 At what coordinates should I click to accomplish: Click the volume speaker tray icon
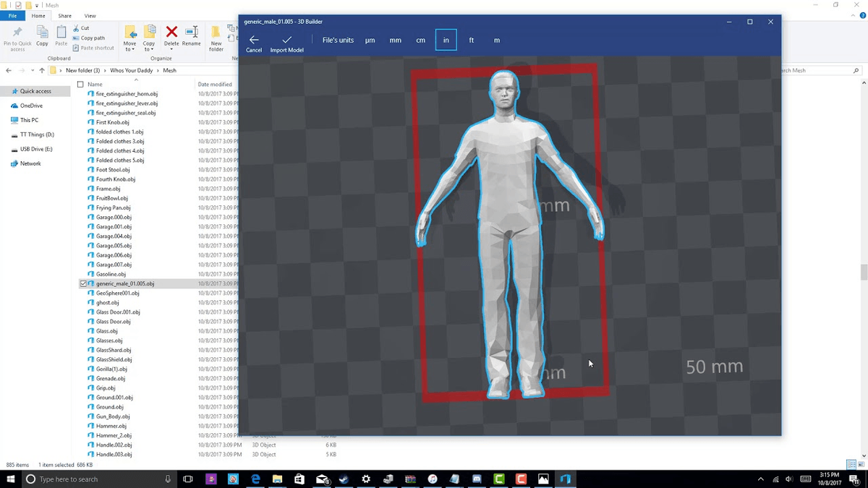tap(788, 479)
